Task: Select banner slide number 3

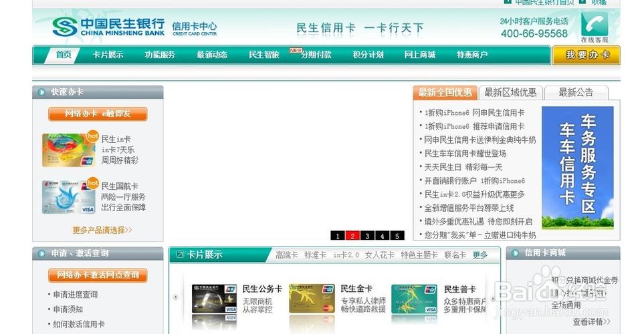Action: pyautogui.click(x=367, y=236)
